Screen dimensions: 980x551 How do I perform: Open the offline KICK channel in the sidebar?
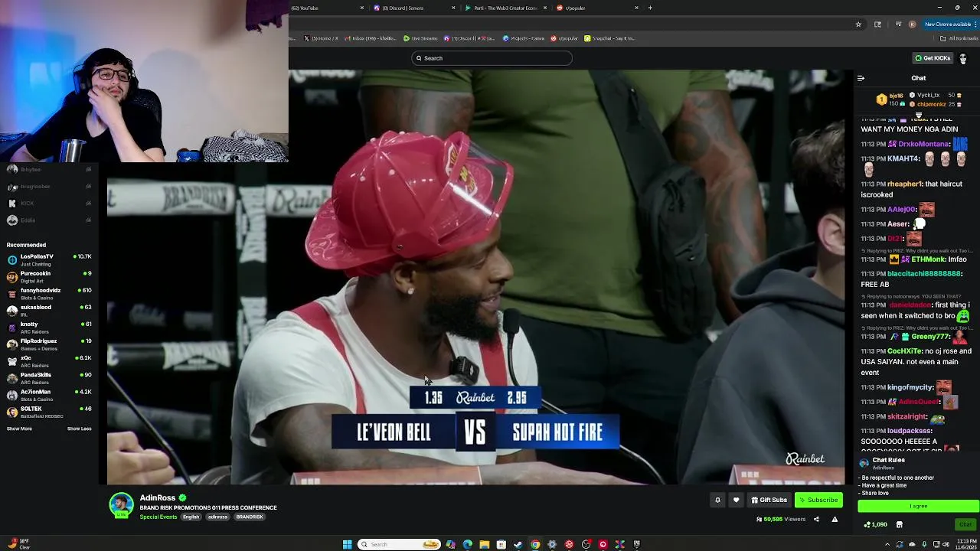(x=49, y=203)
